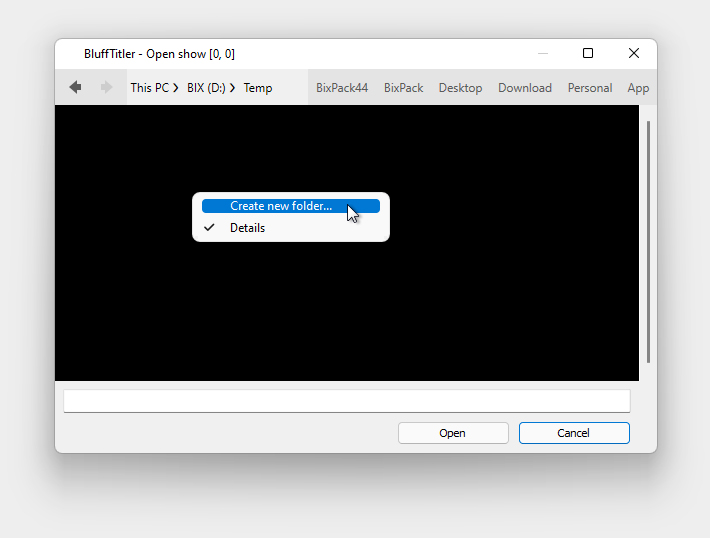Close the Open show dialog

[x=634, y=53]
